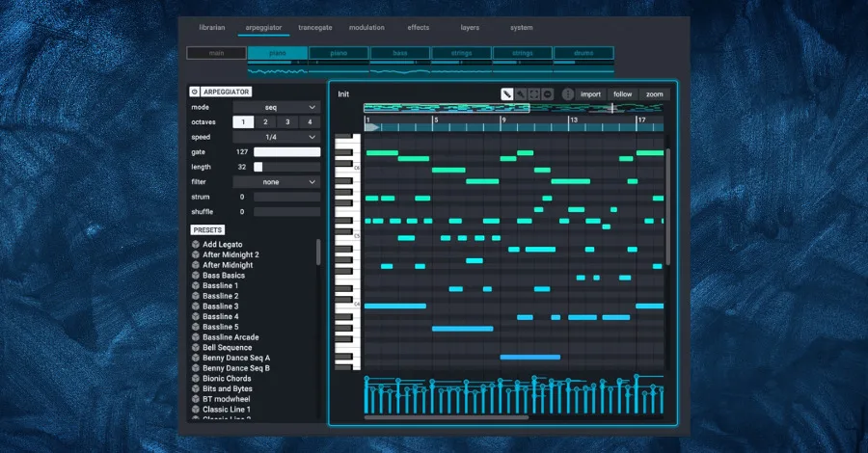This screenshot has width=868, height=453.
Task: Select the erase (minus circle) tool
Action: (548, 94)
